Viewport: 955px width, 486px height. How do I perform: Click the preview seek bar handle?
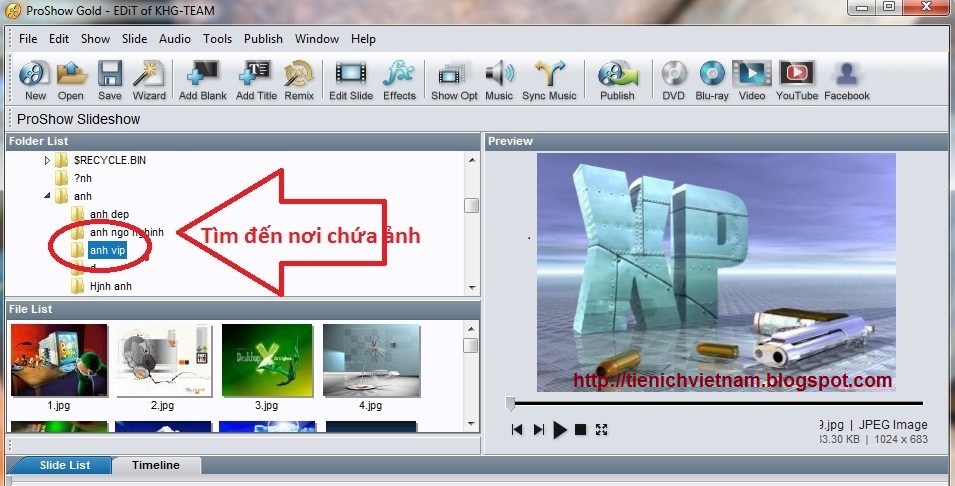510,403
